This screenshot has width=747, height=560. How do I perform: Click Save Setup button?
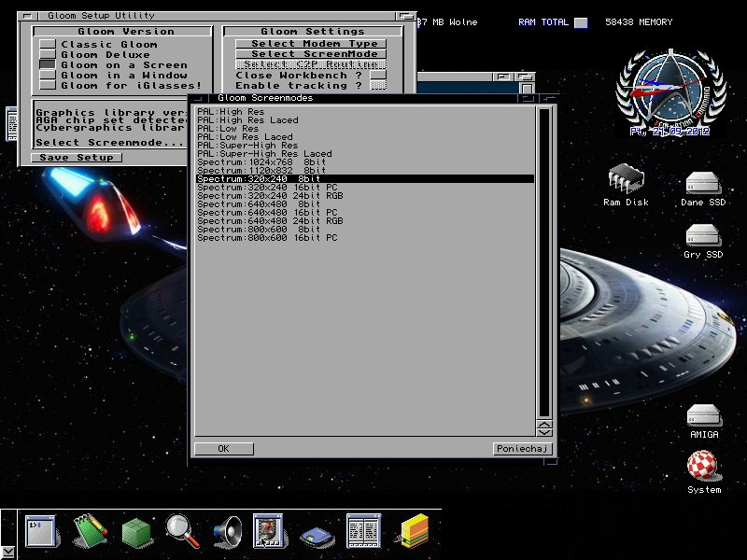[x=77, y=158]
